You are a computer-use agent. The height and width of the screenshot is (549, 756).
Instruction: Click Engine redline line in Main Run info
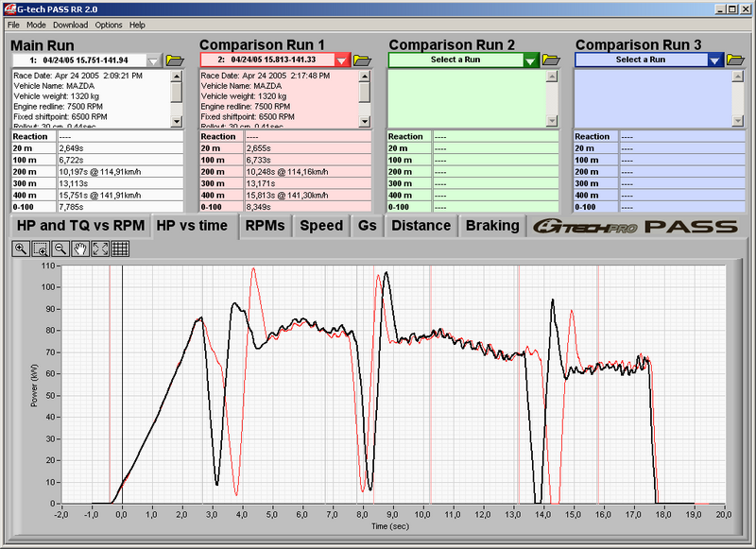[x=59, y=107]
